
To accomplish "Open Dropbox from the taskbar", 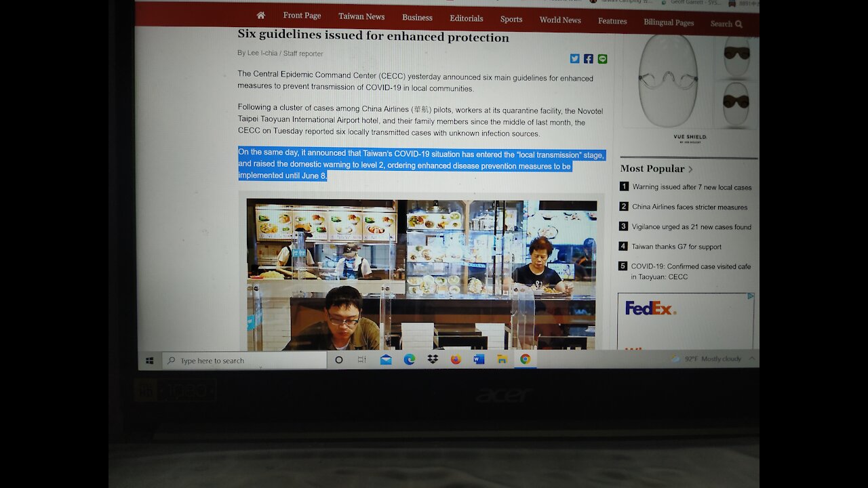I will tap(433, 360).
